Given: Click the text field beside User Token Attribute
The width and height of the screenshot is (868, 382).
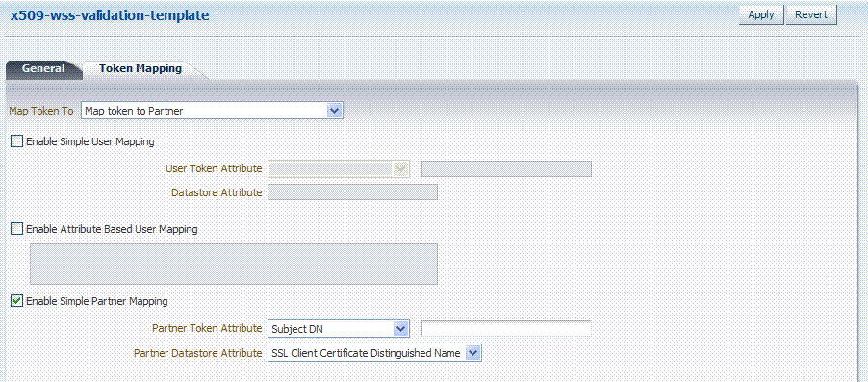Looking at the screenshot, I should 506,168.
